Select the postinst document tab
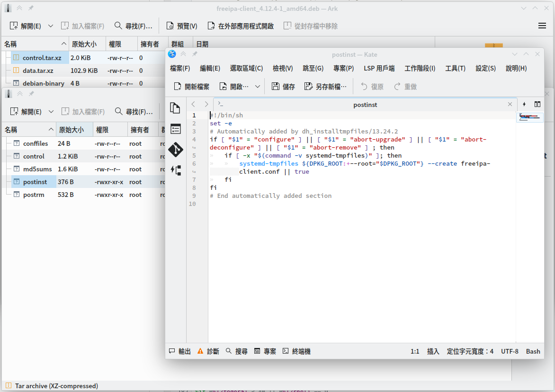This screenshot has width=555, height=392. click(365, 105)
